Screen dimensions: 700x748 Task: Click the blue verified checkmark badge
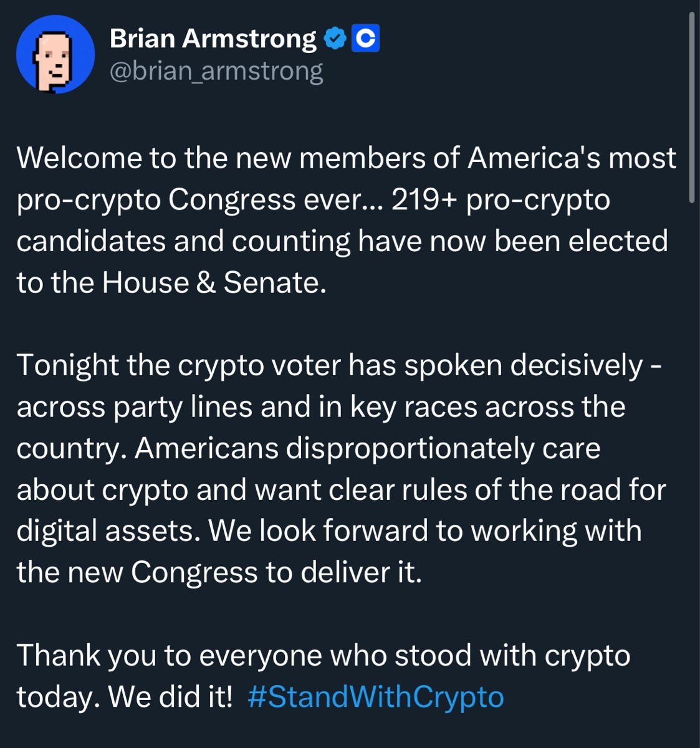point(335,39)
